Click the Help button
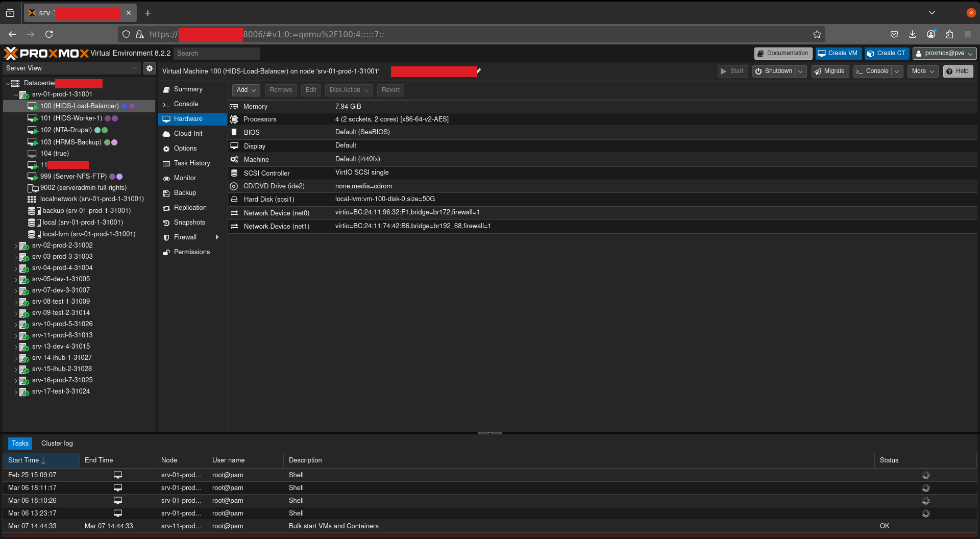Screen dimensions: 980x539 click(x=958, y=71)
